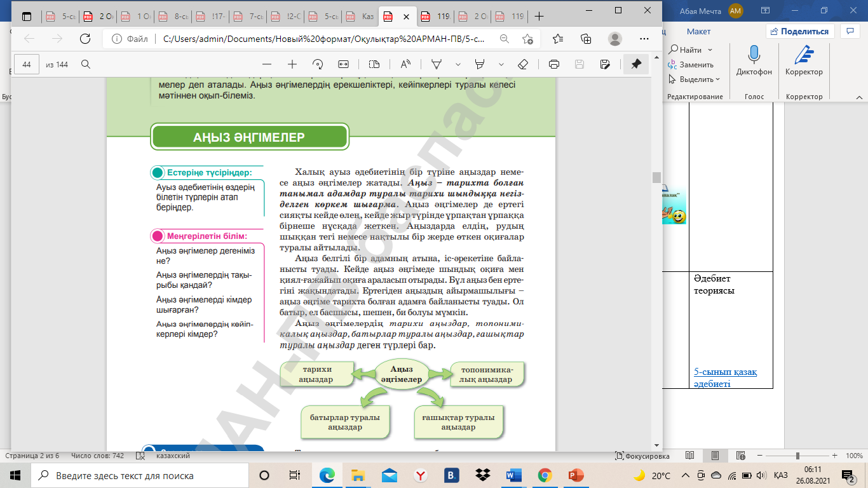Search within the PDF with the magnifier icon
This screenshot has width=868, height=488.
(86, 64)
